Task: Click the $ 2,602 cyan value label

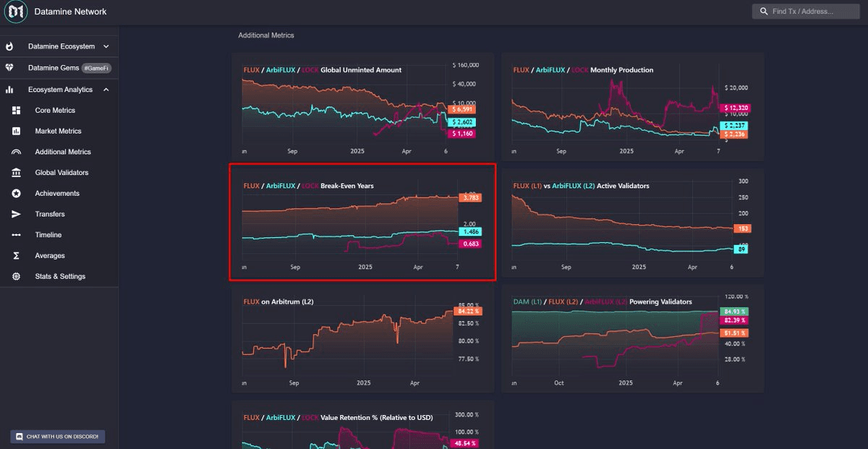Action: point(461,122)
